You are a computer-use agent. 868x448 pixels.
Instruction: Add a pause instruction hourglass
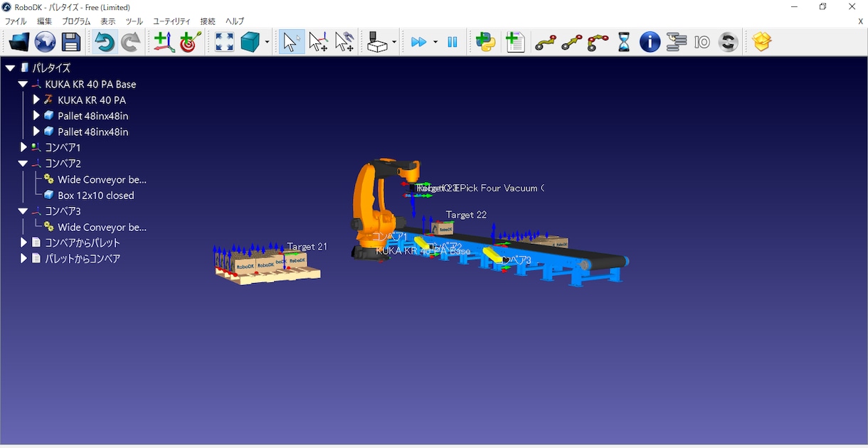624,42
